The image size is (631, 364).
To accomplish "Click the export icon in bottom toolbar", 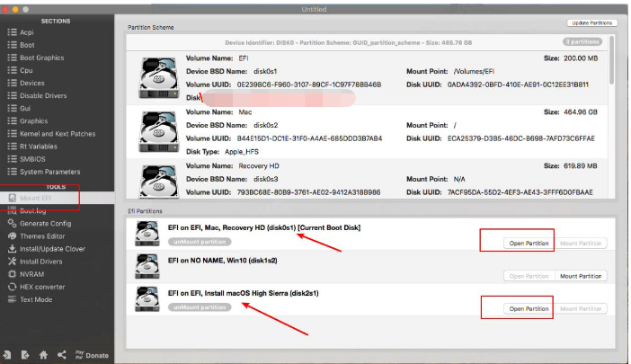I will 25,355.
